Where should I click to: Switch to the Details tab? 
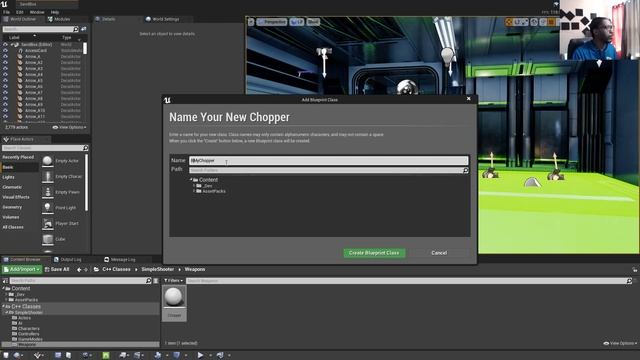pos(106,19)
